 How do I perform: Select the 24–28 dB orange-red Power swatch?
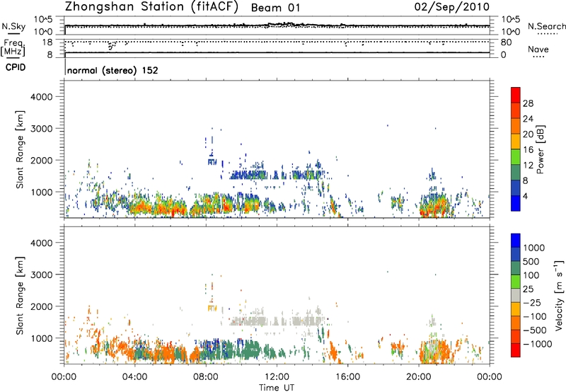[516, 110]
